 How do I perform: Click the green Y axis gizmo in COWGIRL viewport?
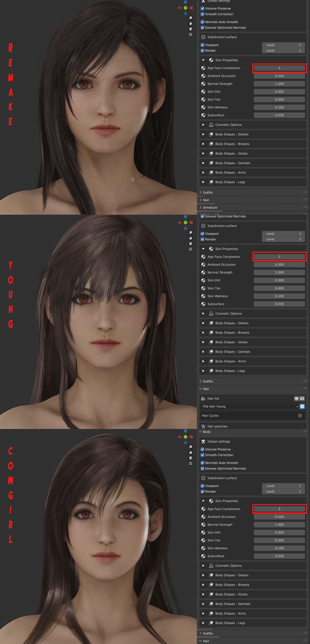point(185,437)
